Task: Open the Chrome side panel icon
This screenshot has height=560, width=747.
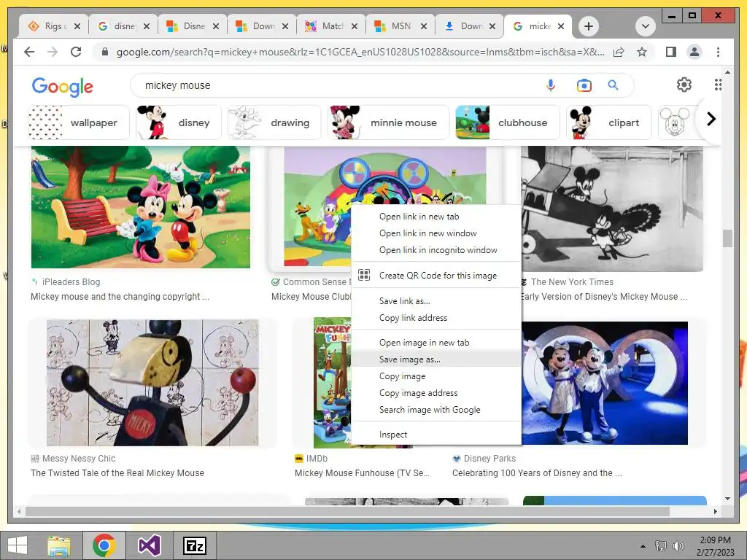Action: [x=671, y=52]
